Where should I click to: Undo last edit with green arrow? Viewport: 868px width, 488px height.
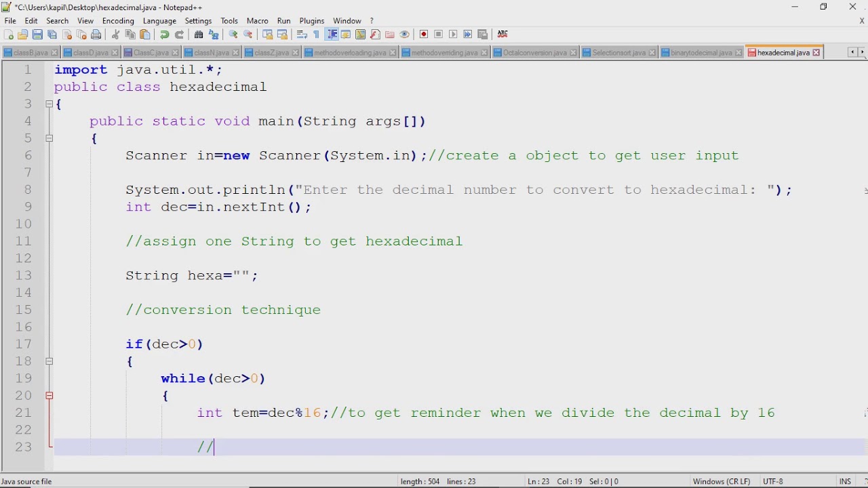[x=164, y=35]
